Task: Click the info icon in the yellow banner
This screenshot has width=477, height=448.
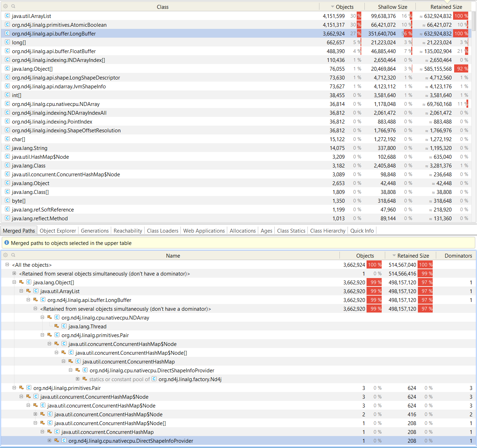Action: [6, 243]
